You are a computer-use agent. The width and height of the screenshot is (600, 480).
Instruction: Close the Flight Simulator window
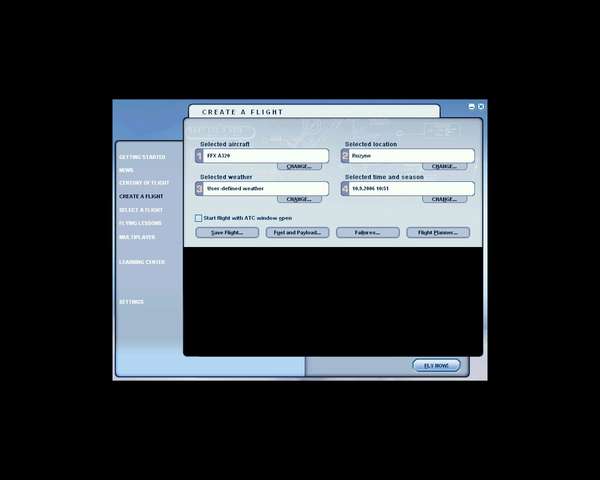pyautogui.click(x=481, y=106)
